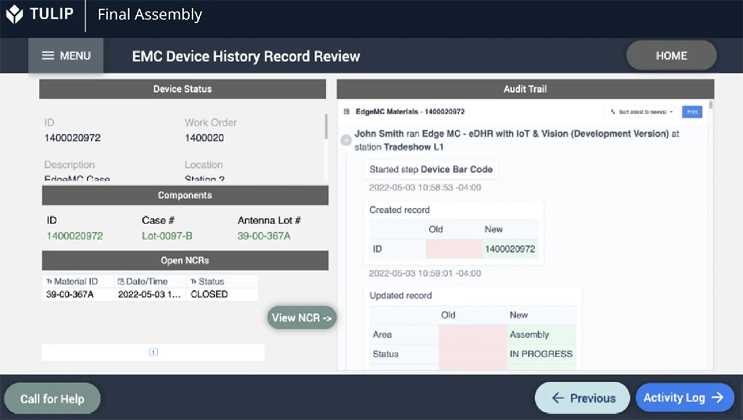743x420 pixels.
Task: Open the hamburger MENU button
Action: click(66, 56)
